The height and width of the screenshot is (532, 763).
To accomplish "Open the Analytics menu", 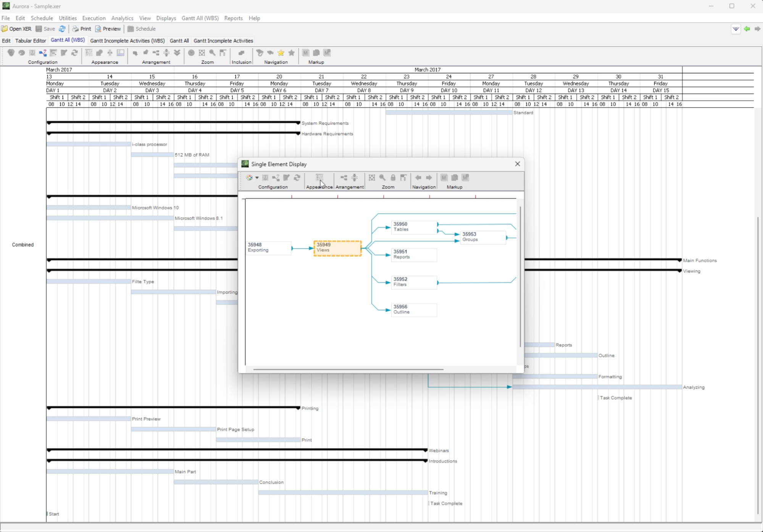I will (x=122, y=18).
